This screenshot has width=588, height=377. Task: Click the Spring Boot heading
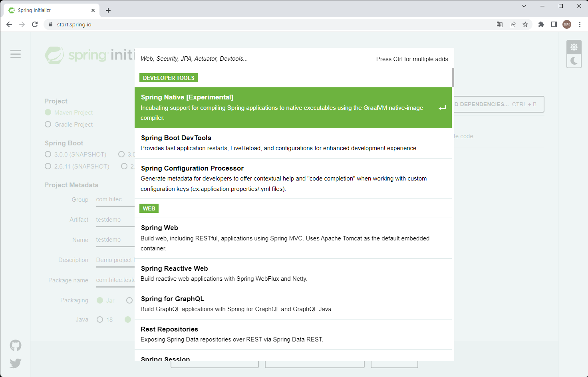[64, 143]
